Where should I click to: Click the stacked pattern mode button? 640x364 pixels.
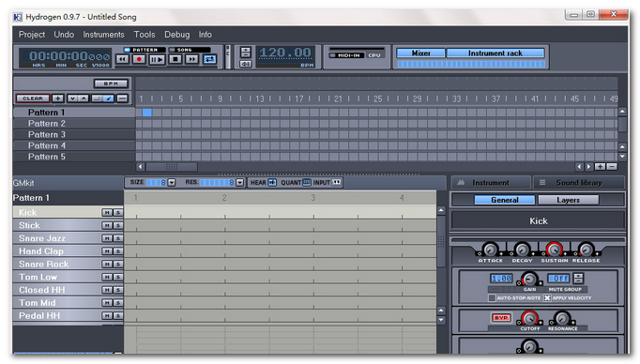point(122,99)
